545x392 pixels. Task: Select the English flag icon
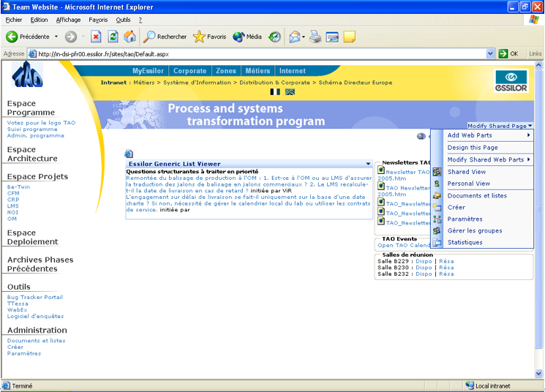[x=290, y=91]
